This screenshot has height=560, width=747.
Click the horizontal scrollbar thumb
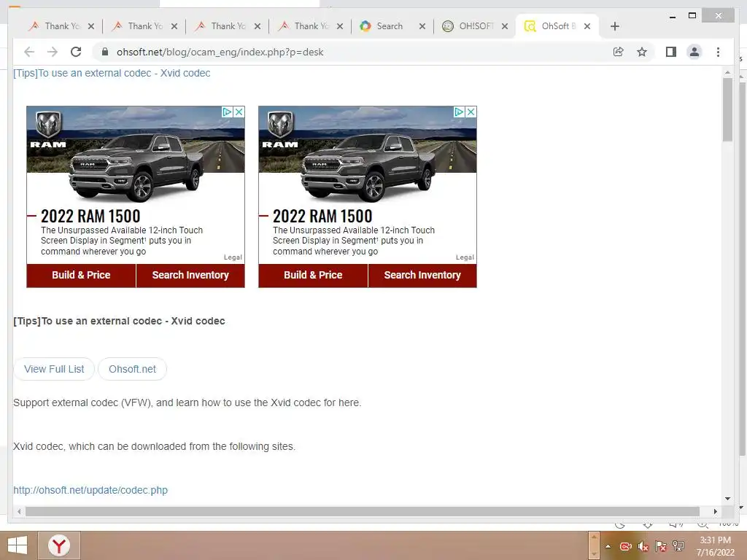(362, 511)
